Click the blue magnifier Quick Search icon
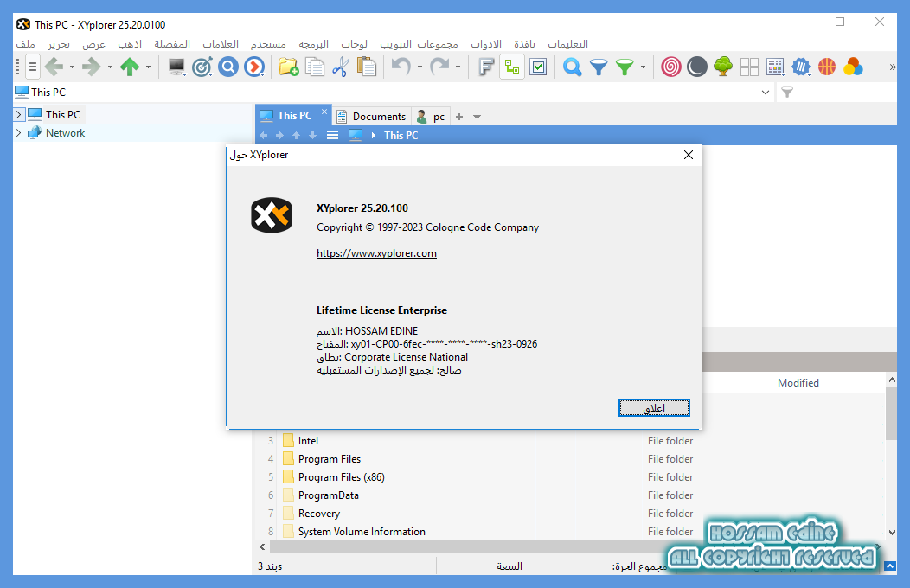This screenshot has width=910, height=588. [573, 67]
